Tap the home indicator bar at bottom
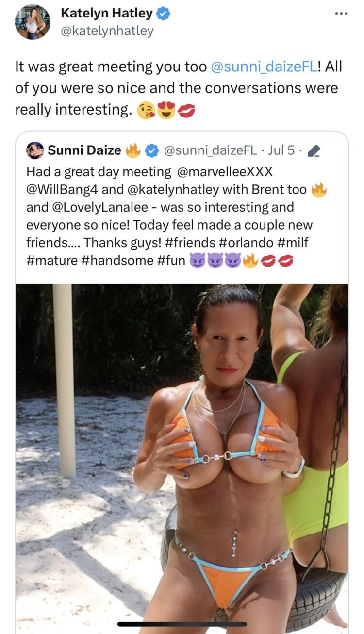Screen dimensions: 364x634 point(182,624)
